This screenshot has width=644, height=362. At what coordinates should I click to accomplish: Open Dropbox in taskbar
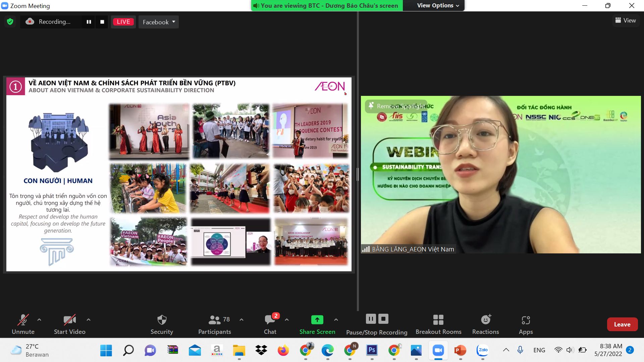click(x=261, y=350)
